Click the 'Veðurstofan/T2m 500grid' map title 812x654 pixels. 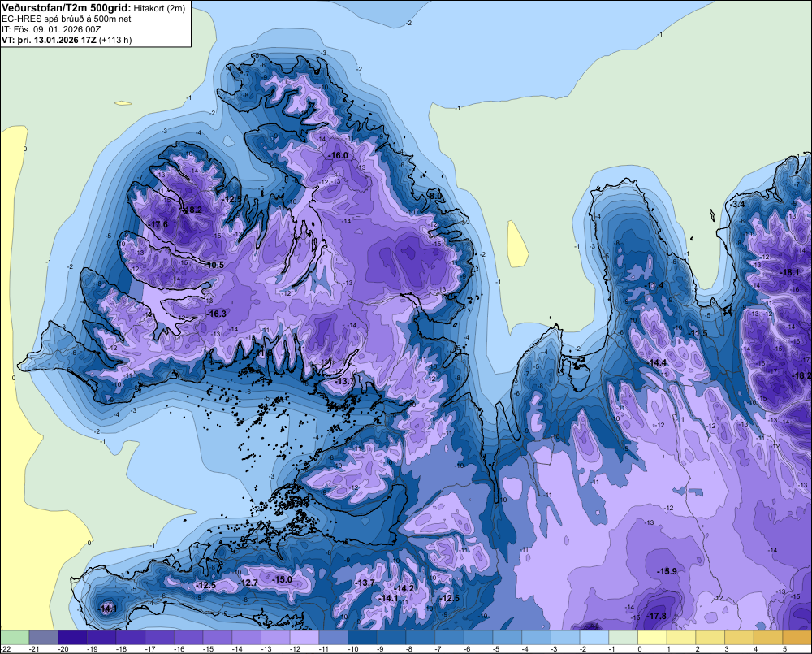(x=66, y=7)
